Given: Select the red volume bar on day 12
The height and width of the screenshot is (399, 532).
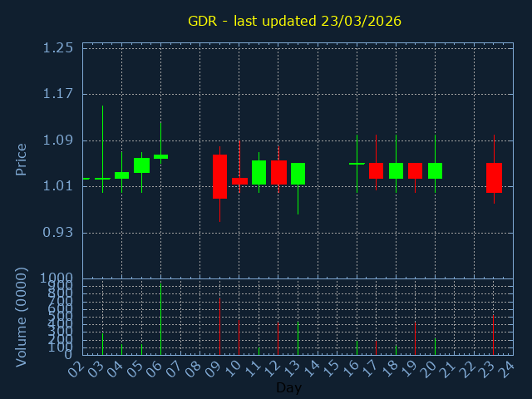Looking at the screenshot, I should [278, 338].
